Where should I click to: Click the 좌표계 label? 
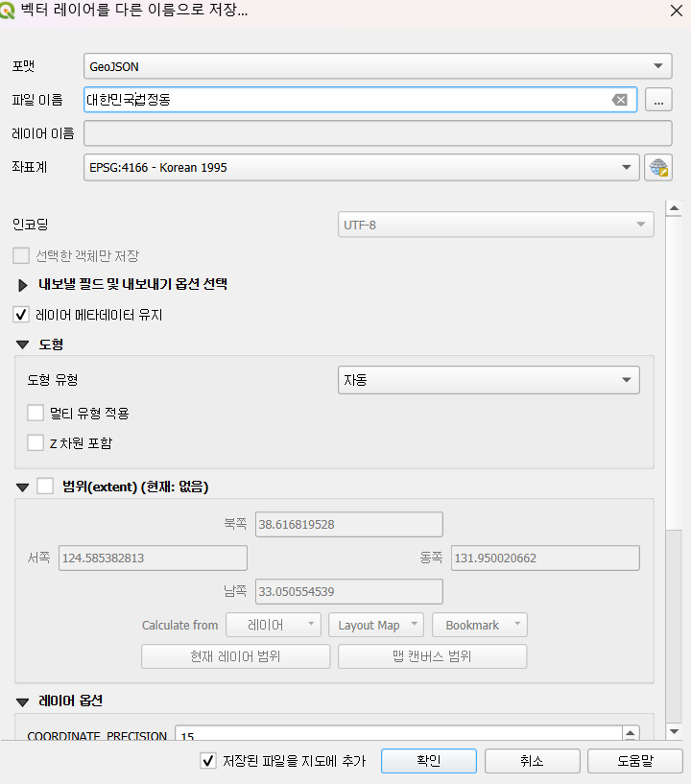pos(30,167)
